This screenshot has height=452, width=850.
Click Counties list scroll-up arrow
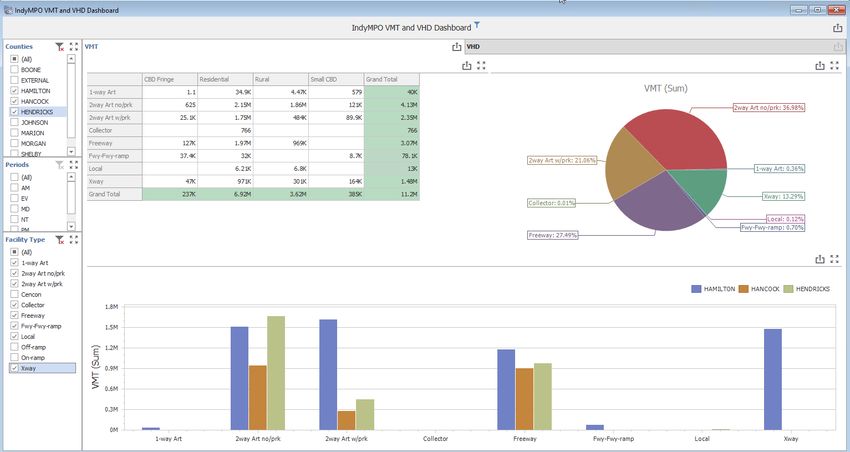[x=71, y=59]
